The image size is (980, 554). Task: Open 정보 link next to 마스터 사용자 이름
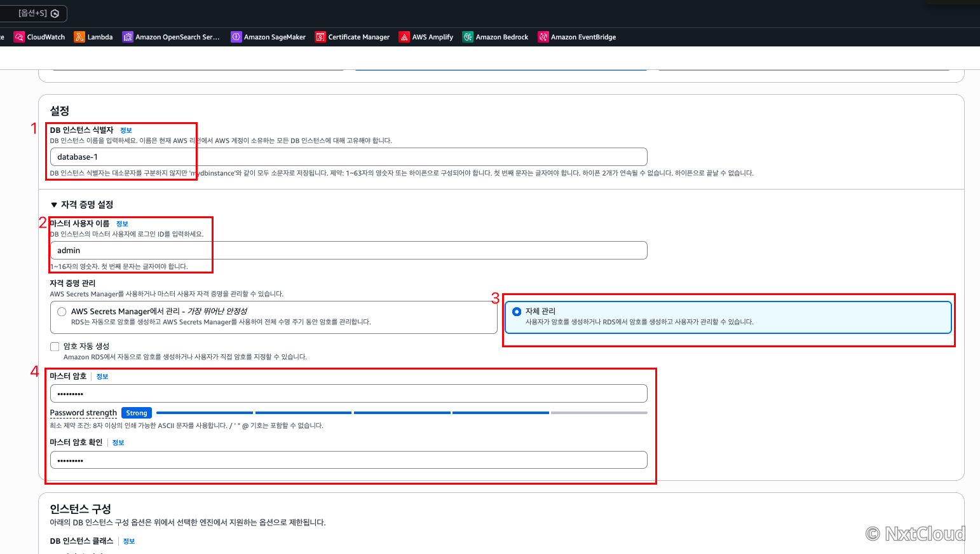[x=122, y=224]
